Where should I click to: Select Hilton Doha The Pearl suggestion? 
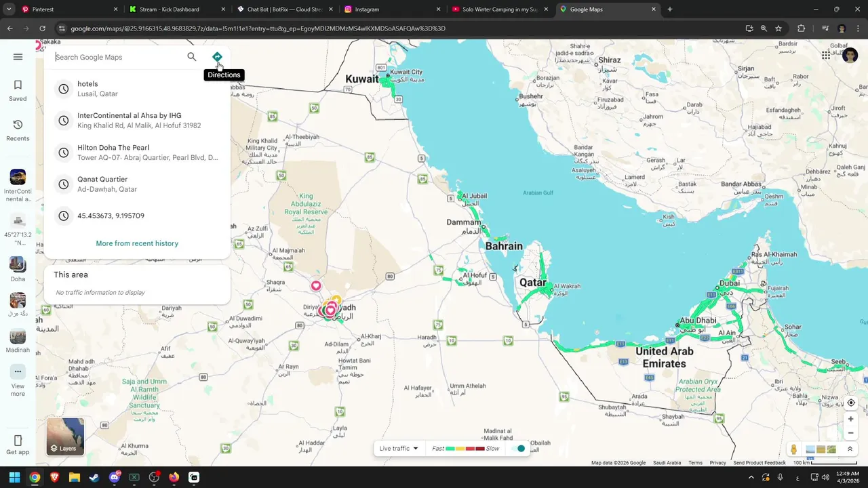click(x=137, y=152)
